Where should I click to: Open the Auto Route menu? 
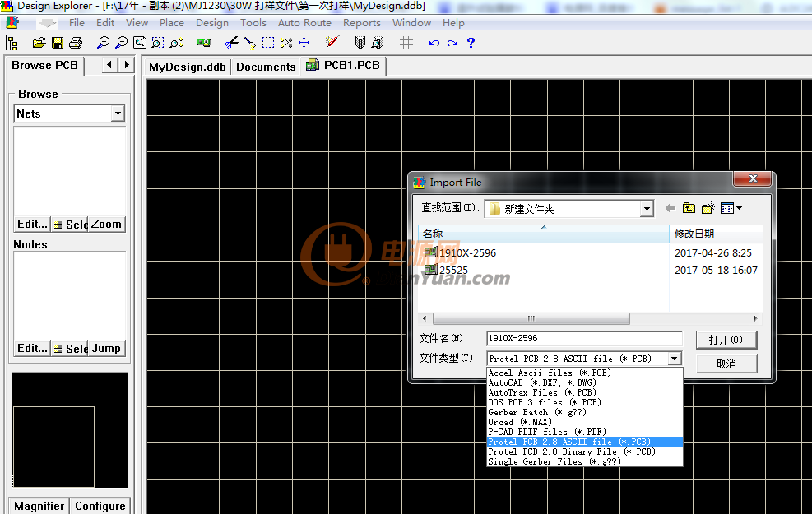(x=304, y=23)
